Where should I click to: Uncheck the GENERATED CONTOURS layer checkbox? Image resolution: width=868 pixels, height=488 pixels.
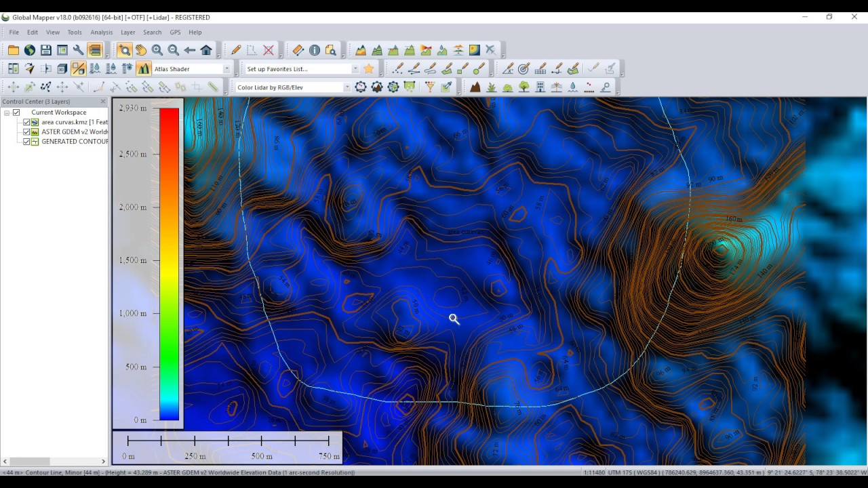[26, 142]
